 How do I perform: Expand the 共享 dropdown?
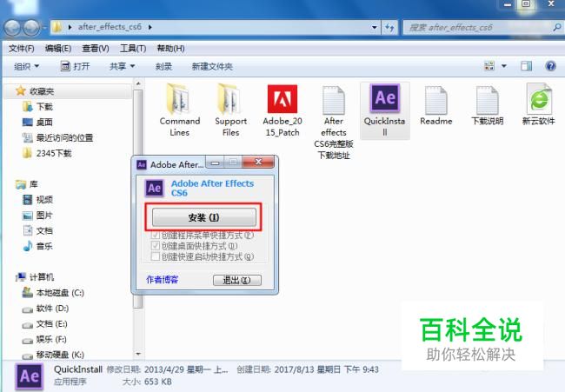pos(123,66)
